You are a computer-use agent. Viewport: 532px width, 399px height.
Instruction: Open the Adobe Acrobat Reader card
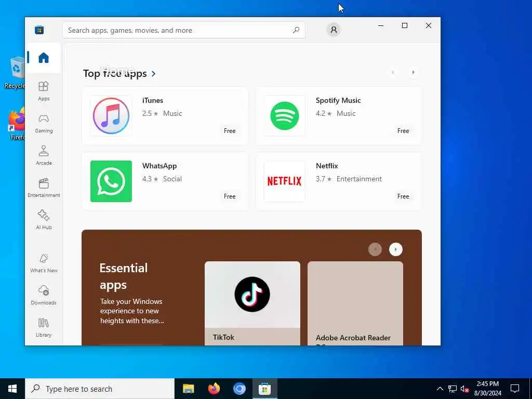(x=355, y=303)
